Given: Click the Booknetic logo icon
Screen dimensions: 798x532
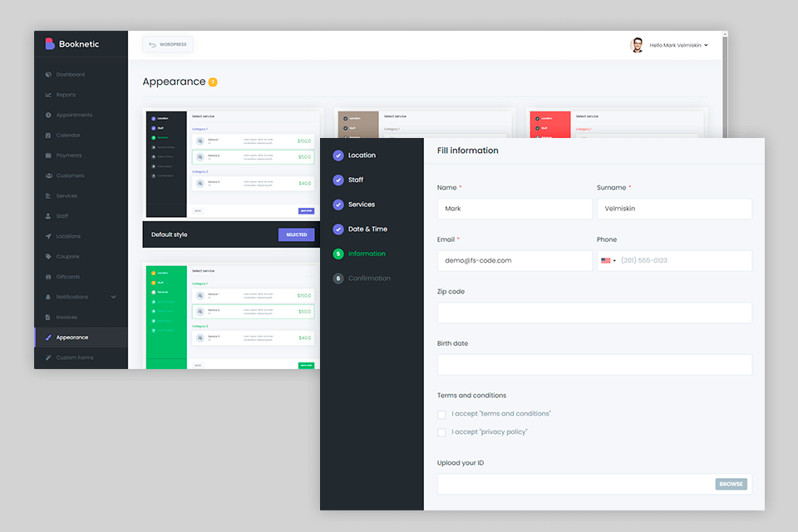Looking at the screenshot, I should [49, 44].
